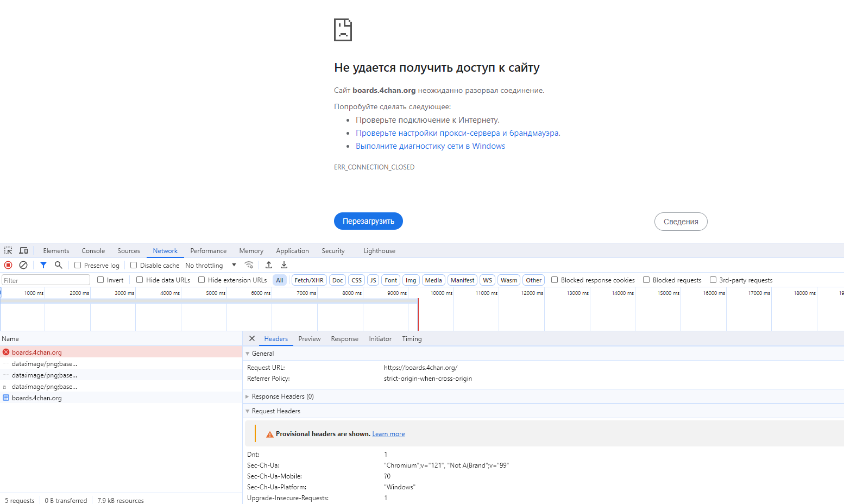The image size is (844, 504).
Task: Stop recording network log
Action: coord(8,265)
